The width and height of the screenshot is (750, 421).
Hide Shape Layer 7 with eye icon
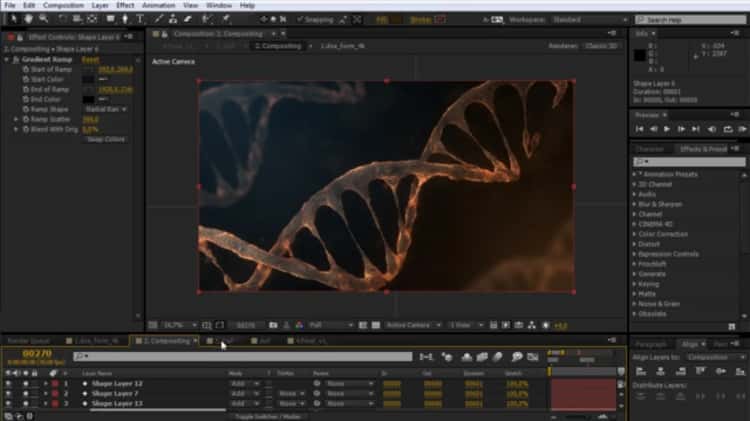click(x=8, y=394)
